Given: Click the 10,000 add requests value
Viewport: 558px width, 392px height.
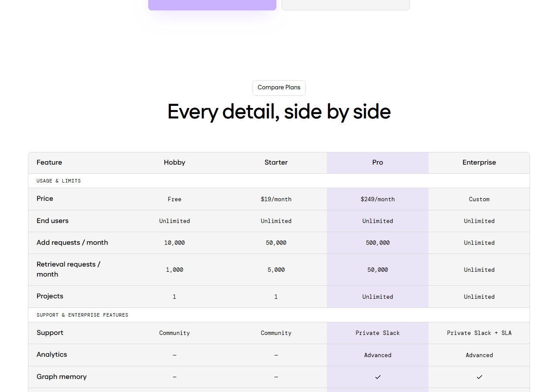Looking at the screenshot, I should [x=174, y=243].
